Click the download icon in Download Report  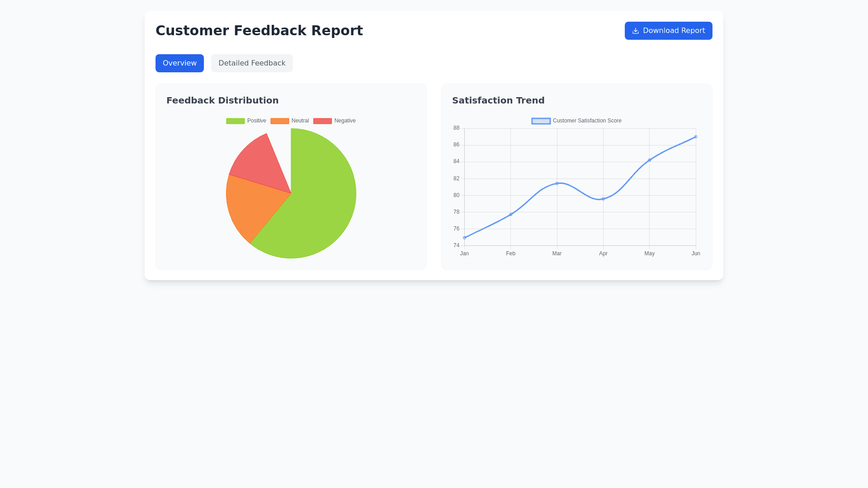635,31
